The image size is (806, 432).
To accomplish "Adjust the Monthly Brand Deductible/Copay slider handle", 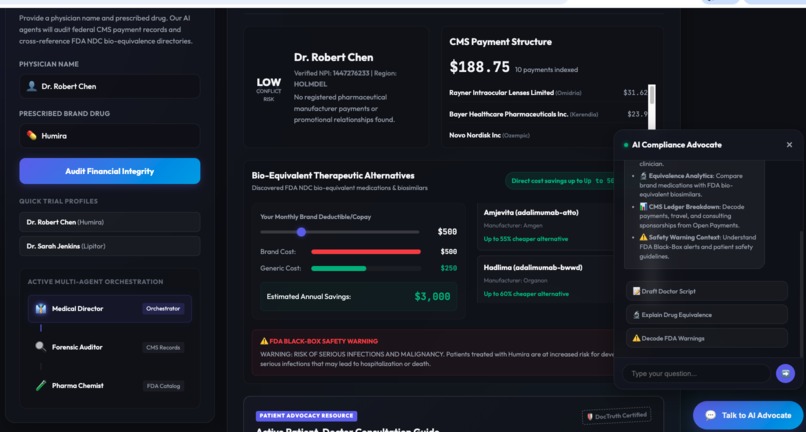I will (x=301, y=232).
